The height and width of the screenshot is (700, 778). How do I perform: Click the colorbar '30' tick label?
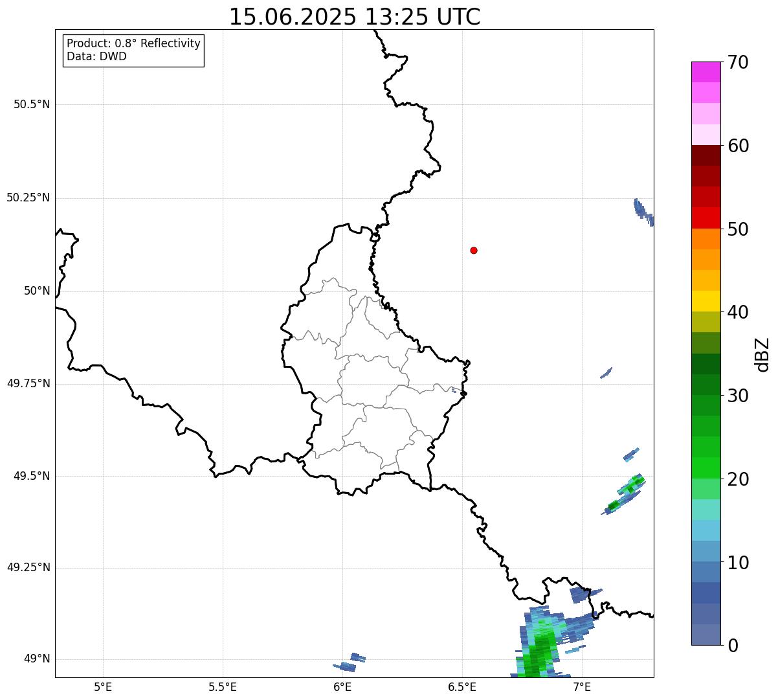click(x=738, y=396)
